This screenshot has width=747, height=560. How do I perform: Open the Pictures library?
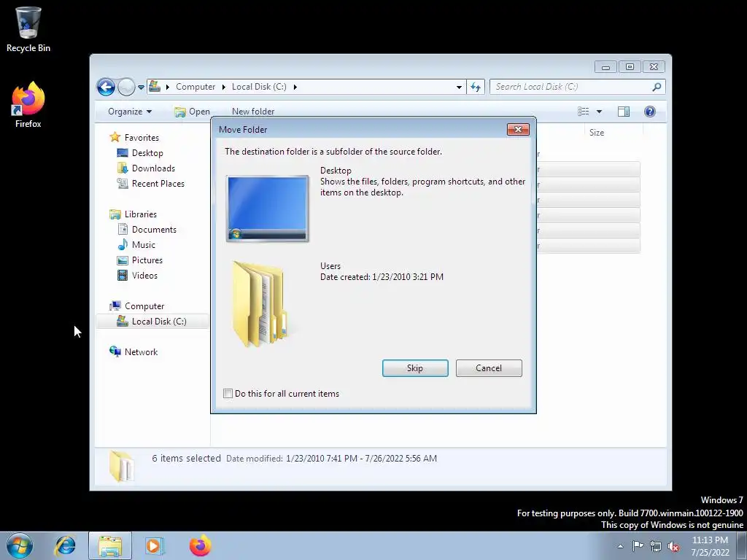pyautogui.click(x=147, y=260)
